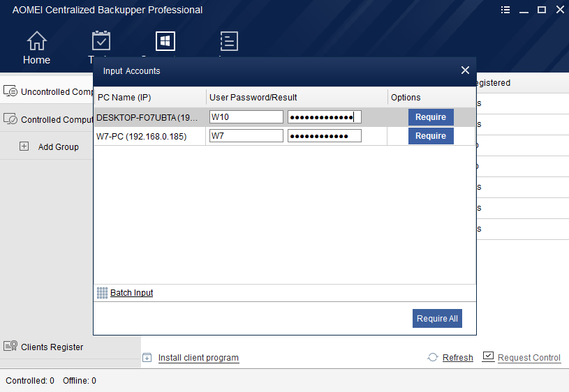Click the Request Control link
Viewport: 569px width, 392px height.
529,358
